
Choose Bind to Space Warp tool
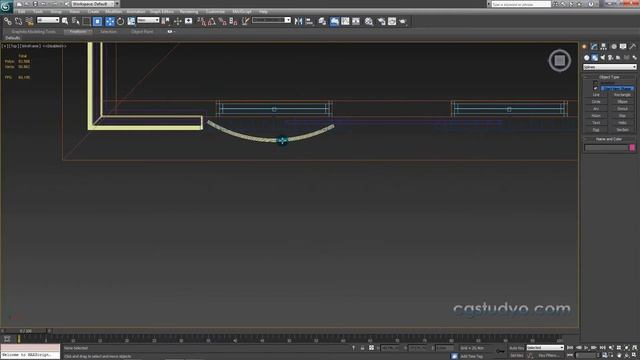tap(29, 21)
